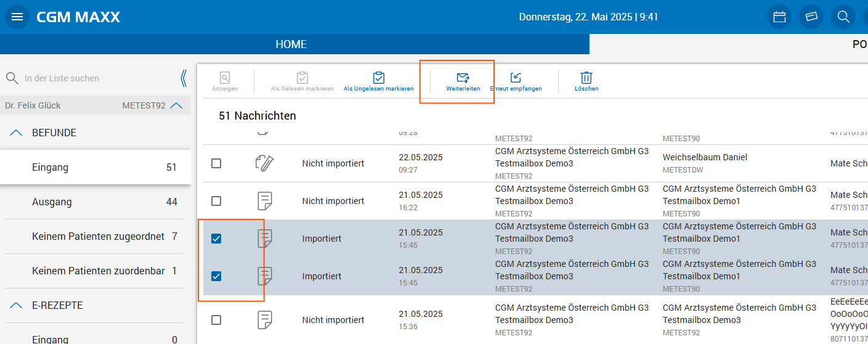Open the calendar icon in header

click(x=779, y=17)
